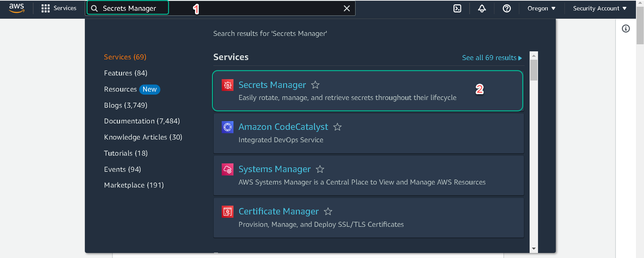Open the info panel icon

[626, 29]
